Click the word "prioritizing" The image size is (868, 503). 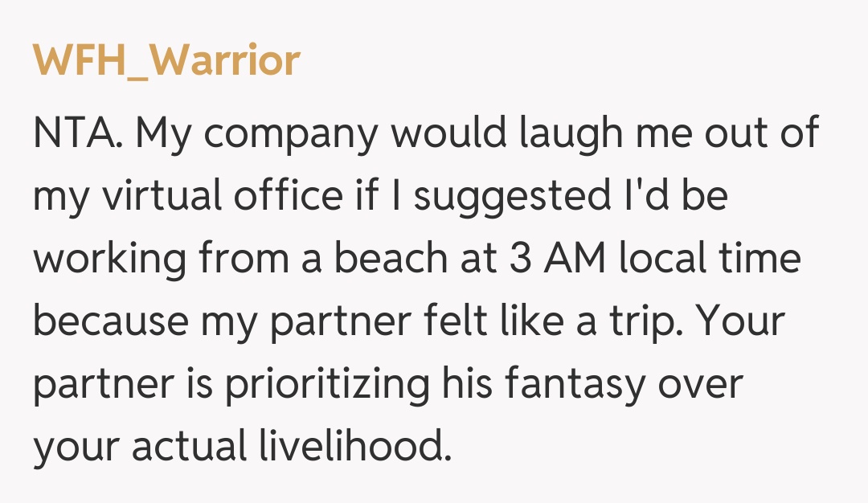[327, 385]
